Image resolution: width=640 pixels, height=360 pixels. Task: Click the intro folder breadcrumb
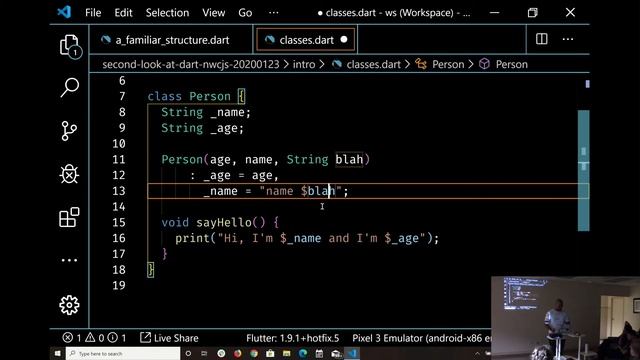coord(304,64)
